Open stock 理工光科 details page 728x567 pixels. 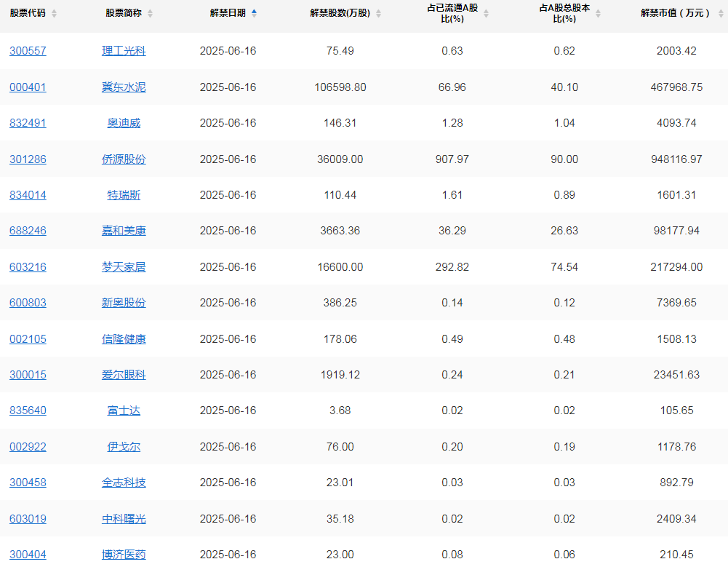tap(124, 51)
